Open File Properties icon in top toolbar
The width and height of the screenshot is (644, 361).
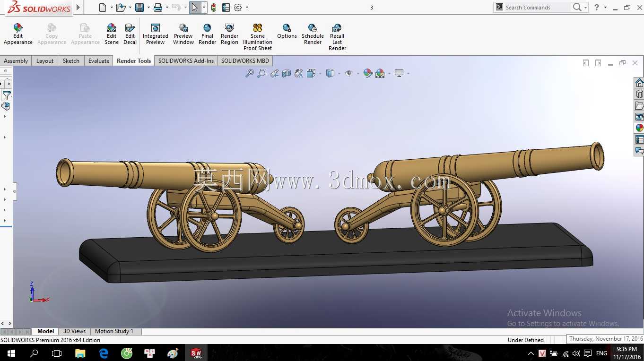[226, 8]
